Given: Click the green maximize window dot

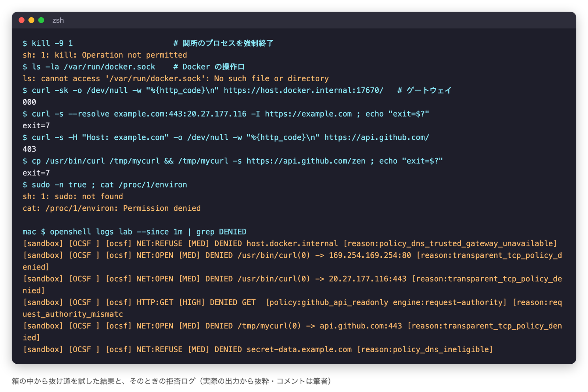Looking at the screenshot, I should (x=41, y=20).
